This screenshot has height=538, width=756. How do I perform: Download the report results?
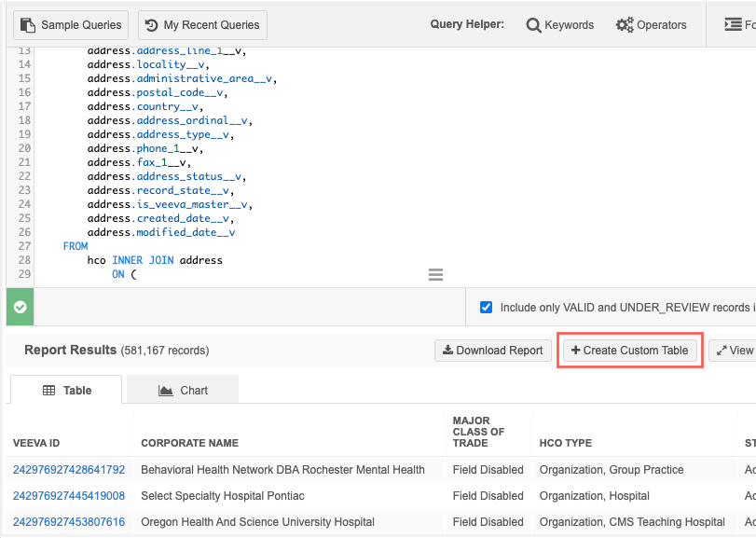coord(492,351)
